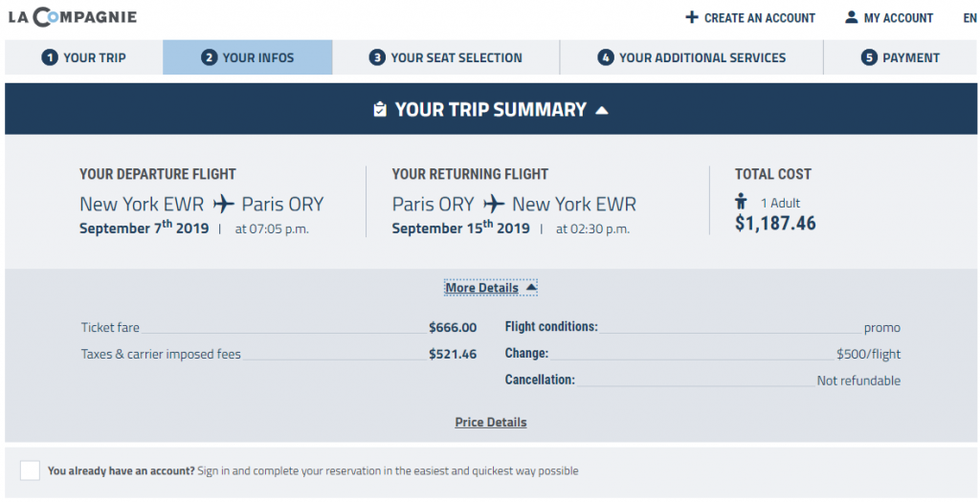Click the airplane icon in the returning flight
This screenshot has height=502, width=980.
[x=494, y=204]
